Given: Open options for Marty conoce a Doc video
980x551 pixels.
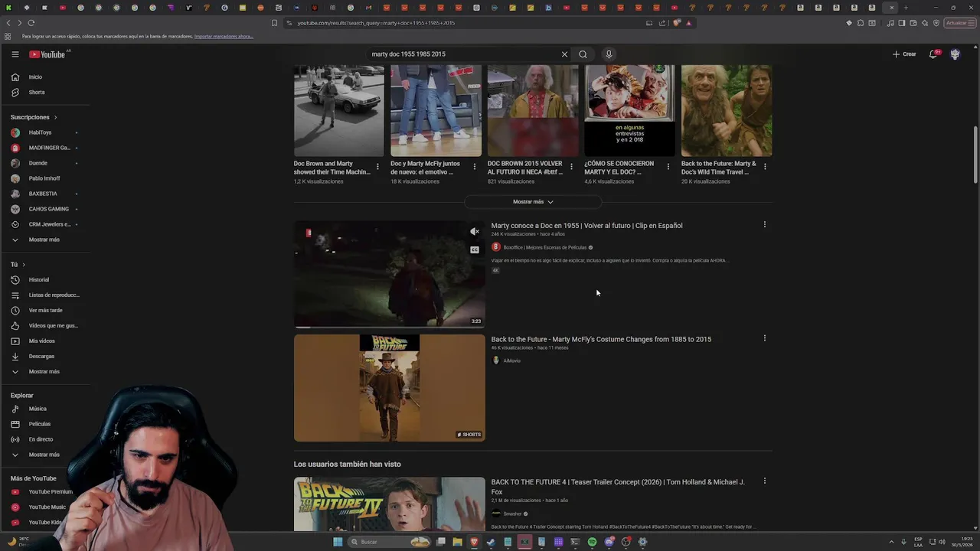Looking at the screenshot, I should [x=764, y=225].
